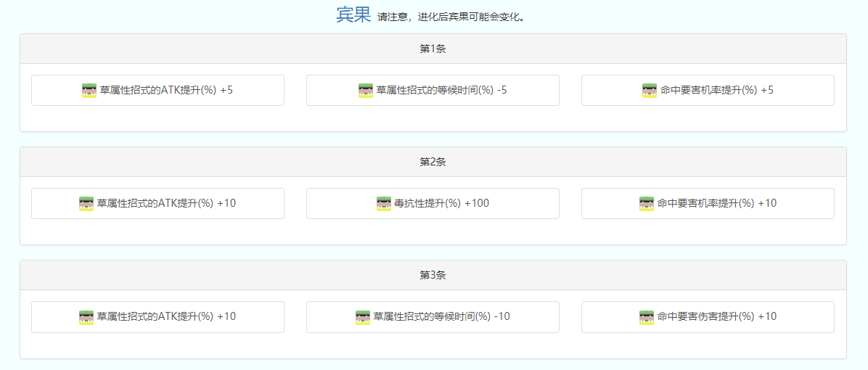Click the icon beside 草属性招式的等候时间(%) -5

(x=366, y=91)
